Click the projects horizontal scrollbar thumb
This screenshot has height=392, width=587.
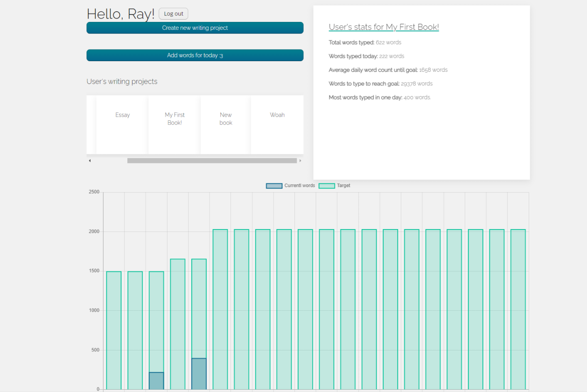coord(212,161)
